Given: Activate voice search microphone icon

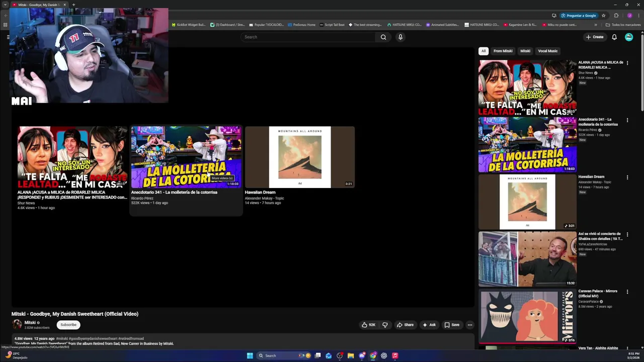Looking at the screenshot, I should pyautogui.click(x=400, y=37).
